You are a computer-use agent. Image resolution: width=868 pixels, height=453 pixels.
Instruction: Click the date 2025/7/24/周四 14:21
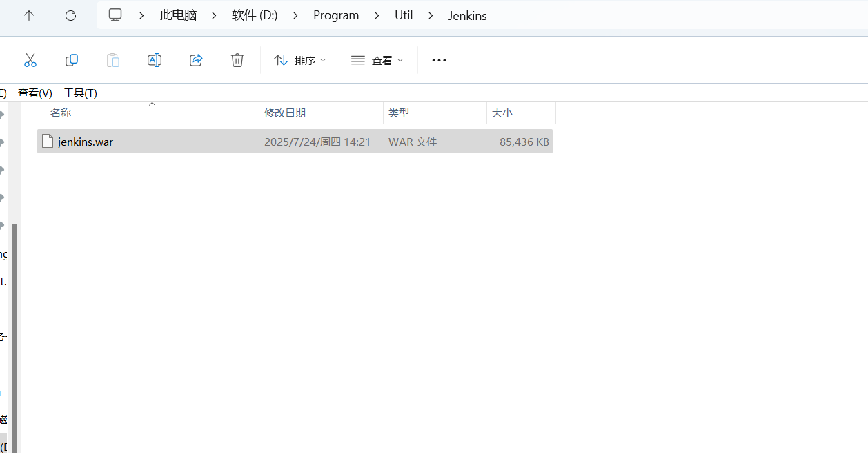(317, 142)
